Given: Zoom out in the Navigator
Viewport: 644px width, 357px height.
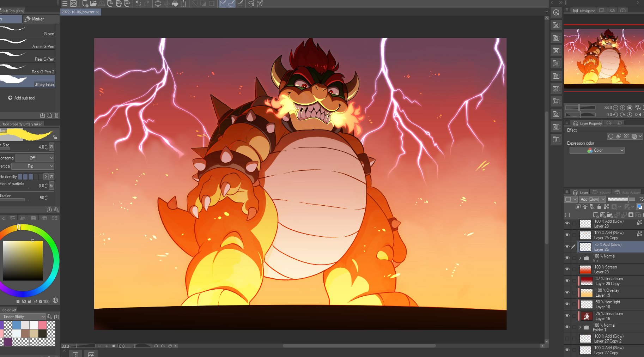Looking at the screenshot, I should coord(615,108).
